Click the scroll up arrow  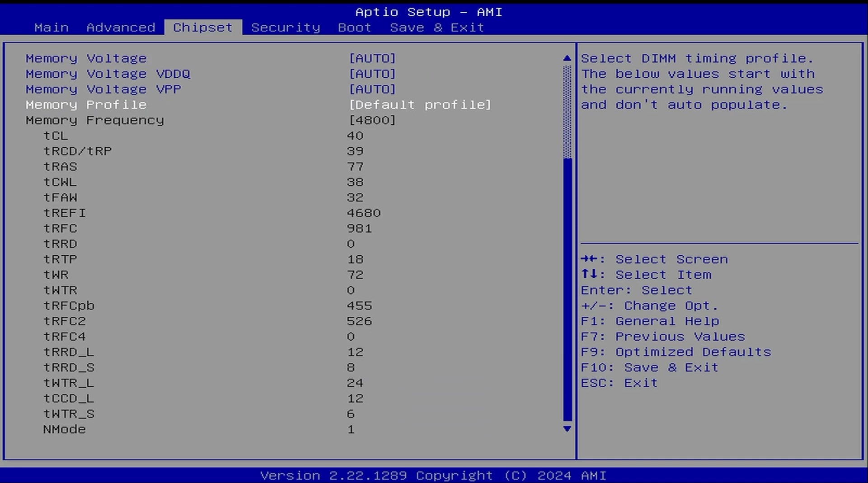(567, 58)
